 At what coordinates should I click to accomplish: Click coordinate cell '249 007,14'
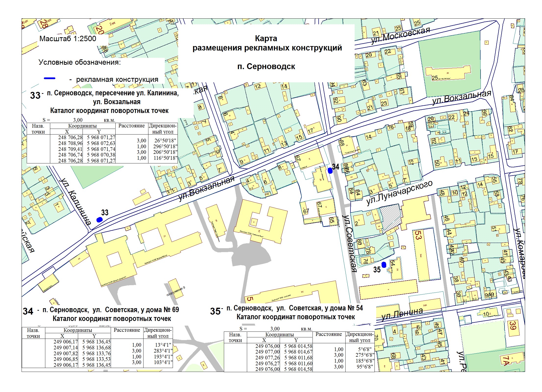coord(66,348)
